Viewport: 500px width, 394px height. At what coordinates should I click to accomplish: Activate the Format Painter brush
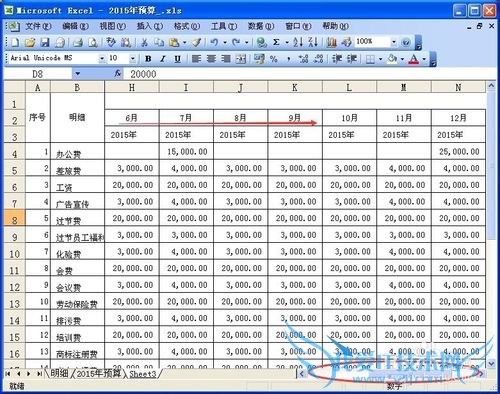197,42
